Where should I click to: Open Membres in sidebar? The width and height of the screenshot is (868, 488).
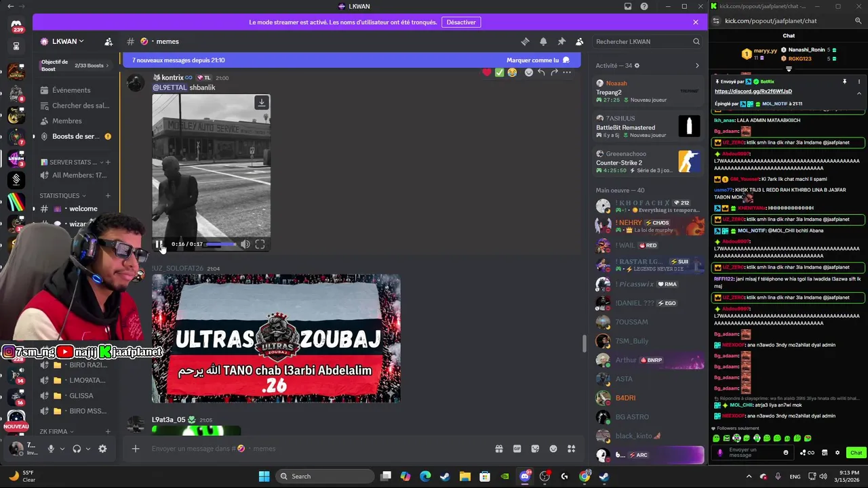(x=76, y=121)
